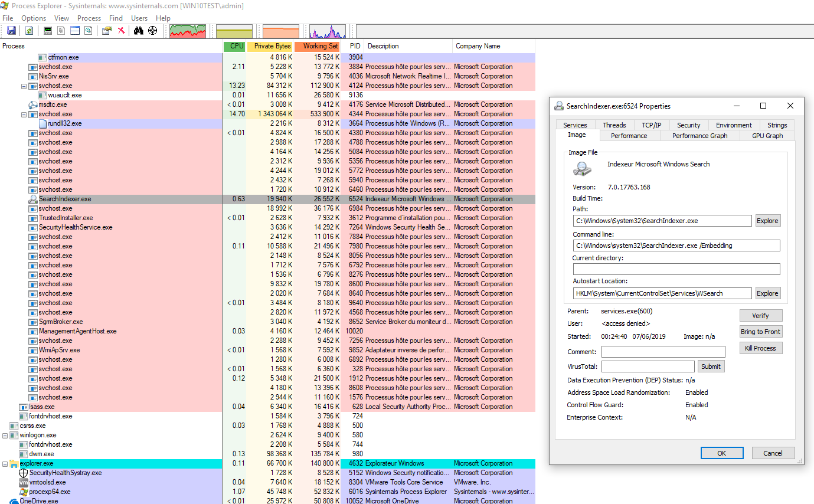The image size is (814, 504).
Task: Click the Kill Process button in Properties
Action: 761,348
